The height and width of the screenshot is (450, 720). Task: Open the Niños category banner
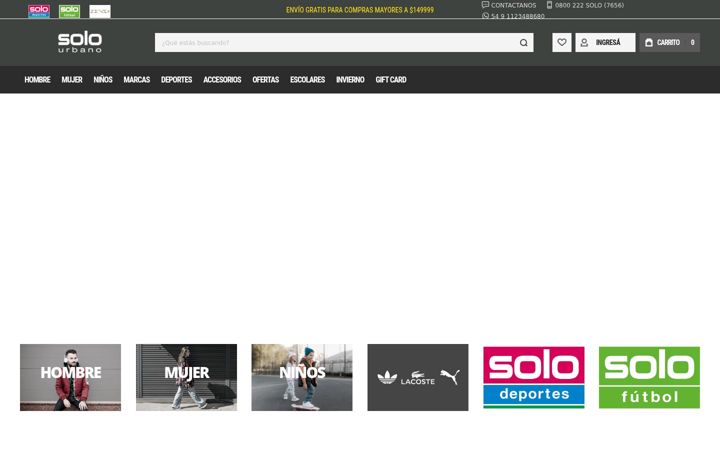click(302, 377)
